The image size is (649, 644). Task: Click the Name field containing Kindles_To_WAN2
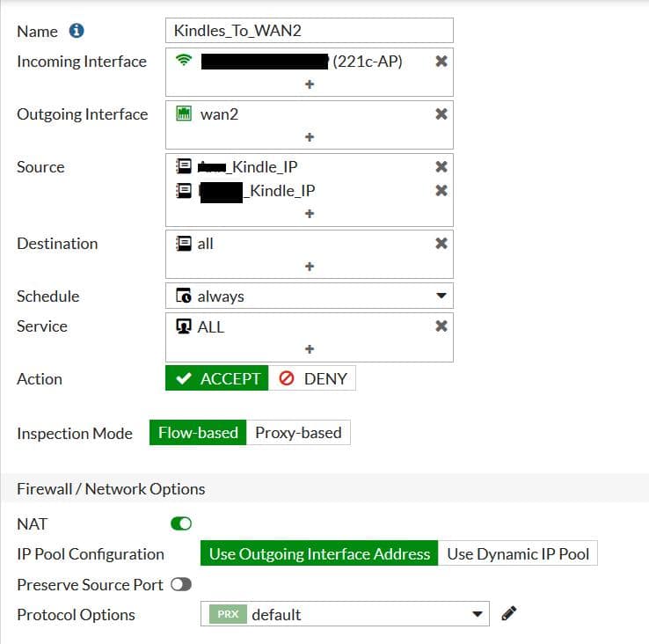(x=310, y=31)
